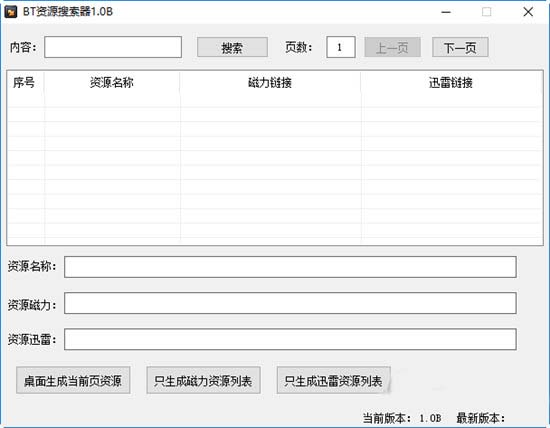Click the BT资源搜索器 app icon in title bar

tap(11, 12)
